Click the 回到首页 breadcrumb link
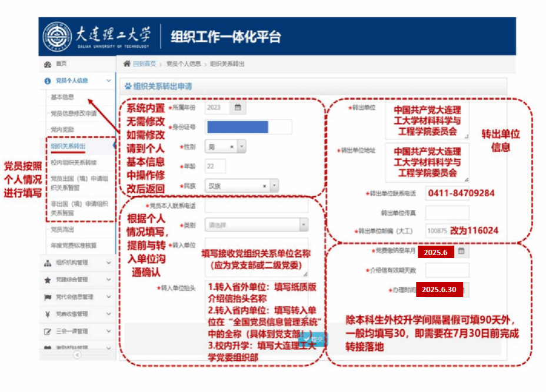Screen dimensions: 546x392 (144, 63)
